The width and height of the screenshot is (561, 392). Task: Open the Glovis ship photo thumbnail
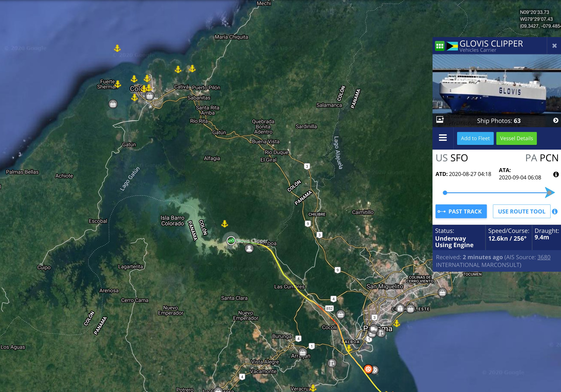tap(497, 84)
